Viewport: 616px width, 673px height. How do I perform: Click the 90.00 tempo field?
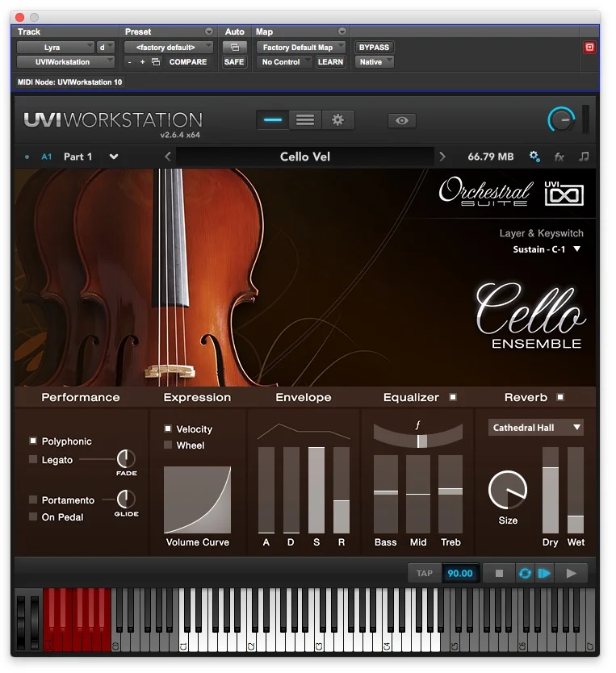459,574
